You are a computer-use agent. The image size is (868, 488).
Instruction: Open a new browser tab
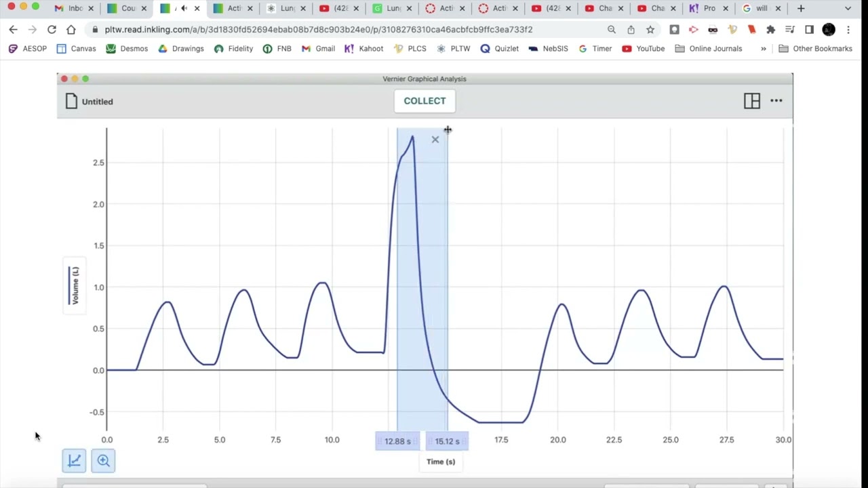(x=801, y=8)
